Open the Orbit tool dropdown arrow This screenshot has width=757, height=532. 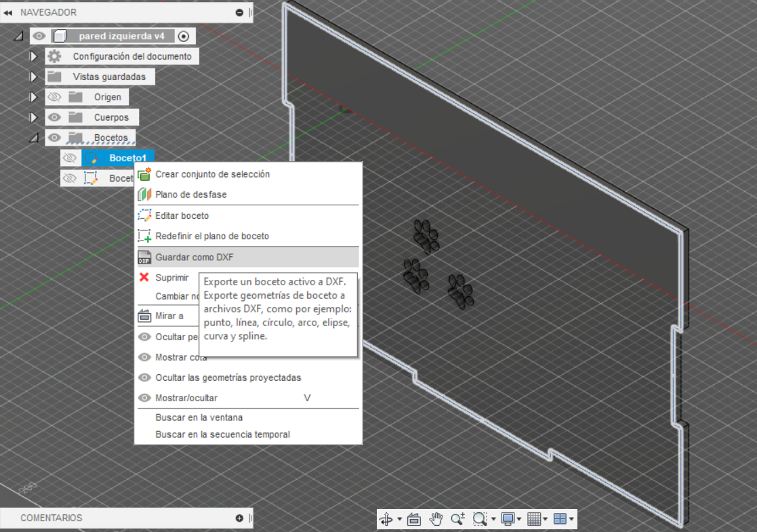coord(399,519)
